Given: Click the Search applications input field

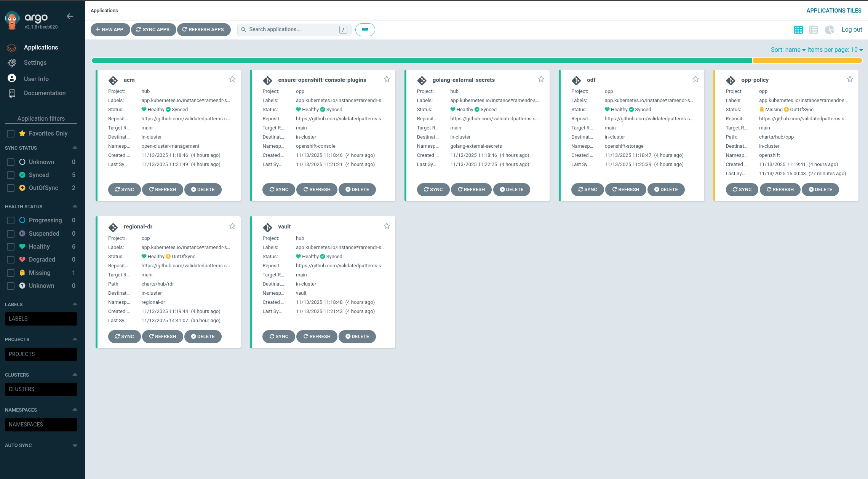Looking at the screenshot, I should [293, 29].
